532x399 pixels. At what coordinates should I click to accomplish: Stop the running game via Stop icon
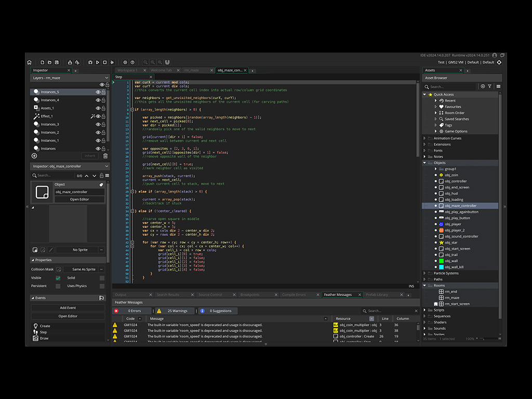coord(104,62)
